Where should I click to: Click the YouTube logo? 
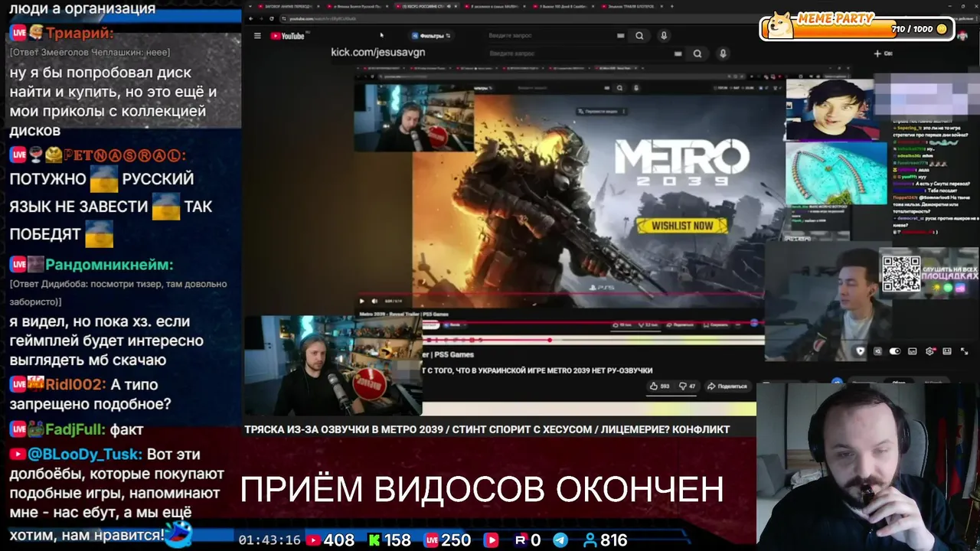[288, 36]
